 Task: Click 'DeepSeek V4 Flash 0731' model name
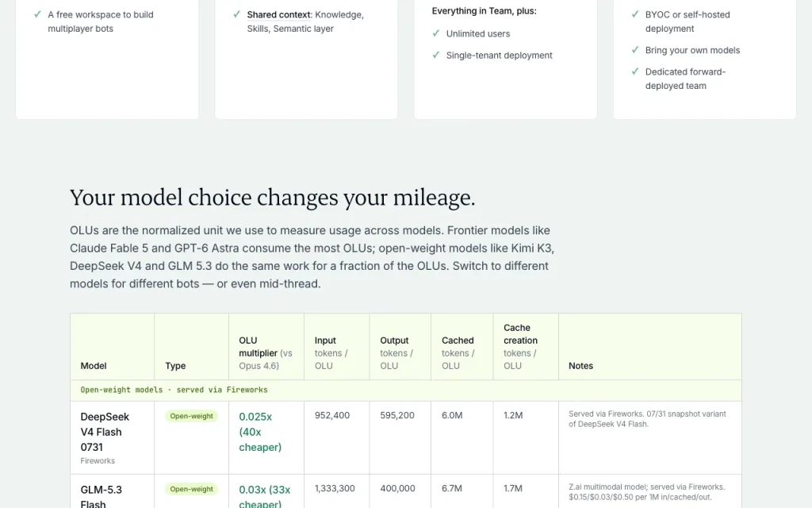click(x=105, y=432)
